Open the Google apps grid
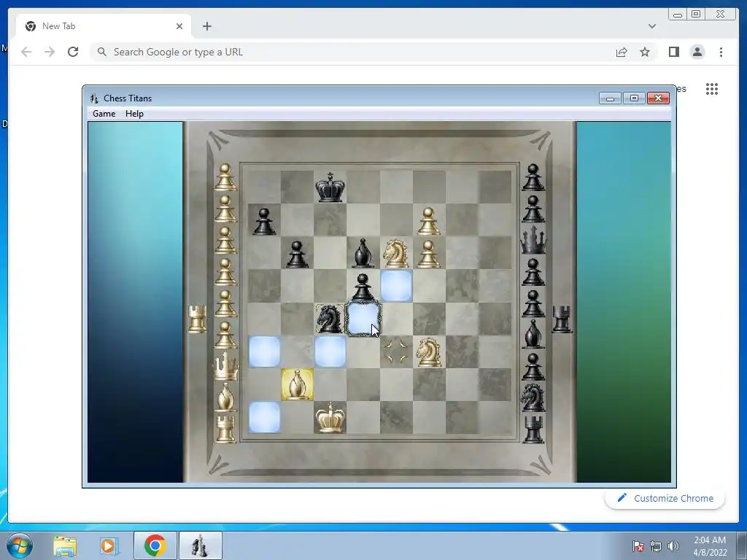 (712, 89)
